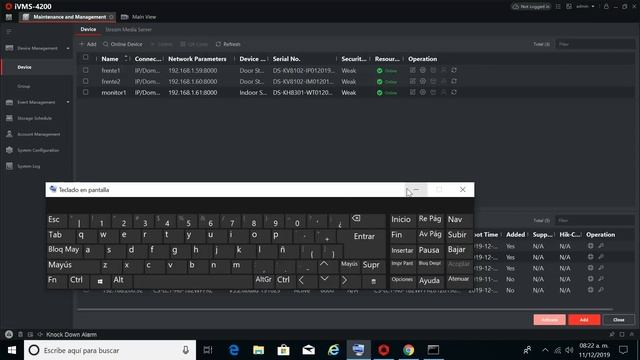Open remote configuration gear for frente2
The width and height of the screenshot is (640, 360).
(x=423, y=81)
